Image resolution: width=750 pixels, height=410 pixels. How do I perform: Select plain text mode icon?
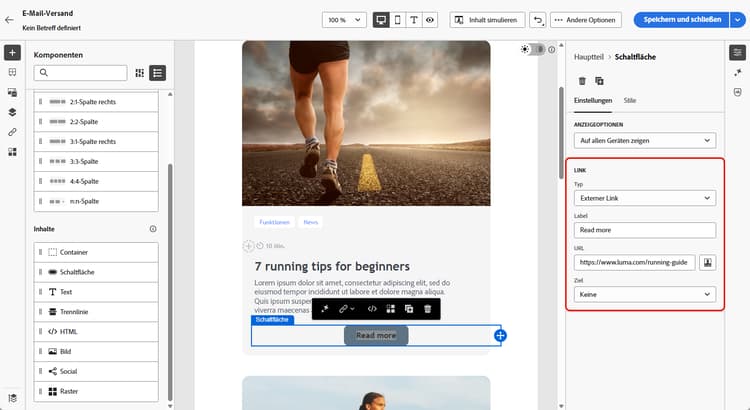pos(414,20)
